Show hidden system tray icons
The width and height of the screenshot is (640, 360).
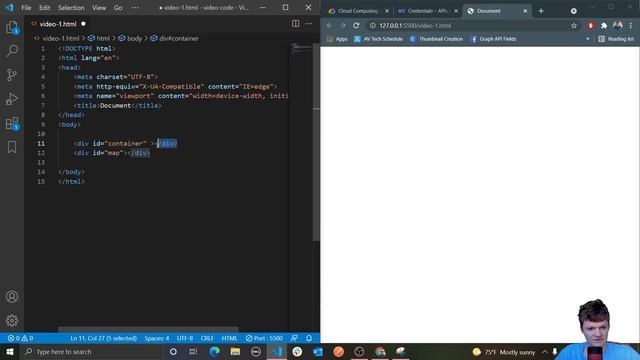[x=545, y=351]
